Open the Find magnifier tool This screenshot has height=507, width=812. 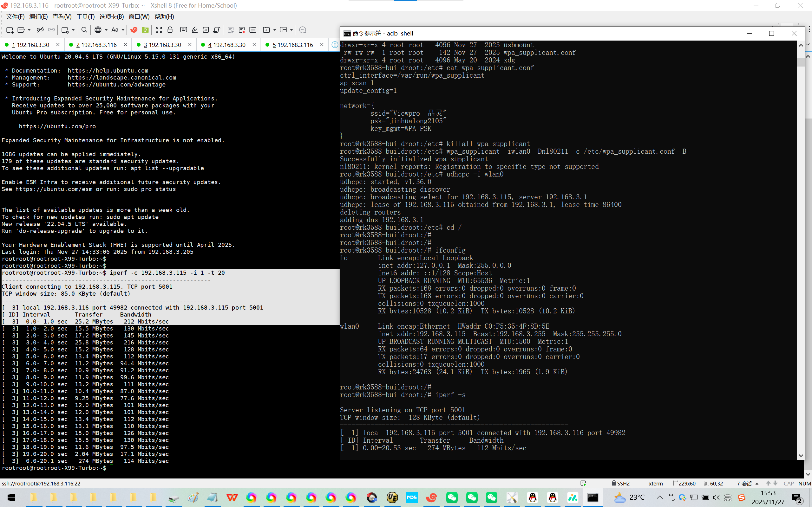pyautogui.click(x=84, y=30)
